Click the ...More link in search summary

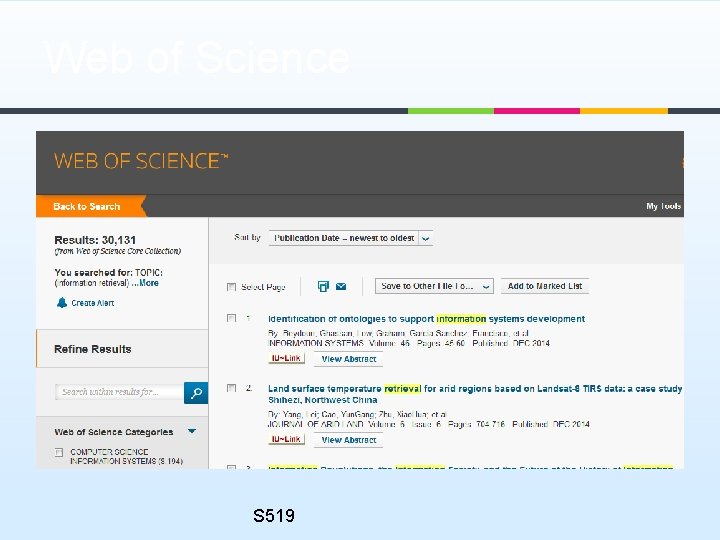click(x=145, y=283)
